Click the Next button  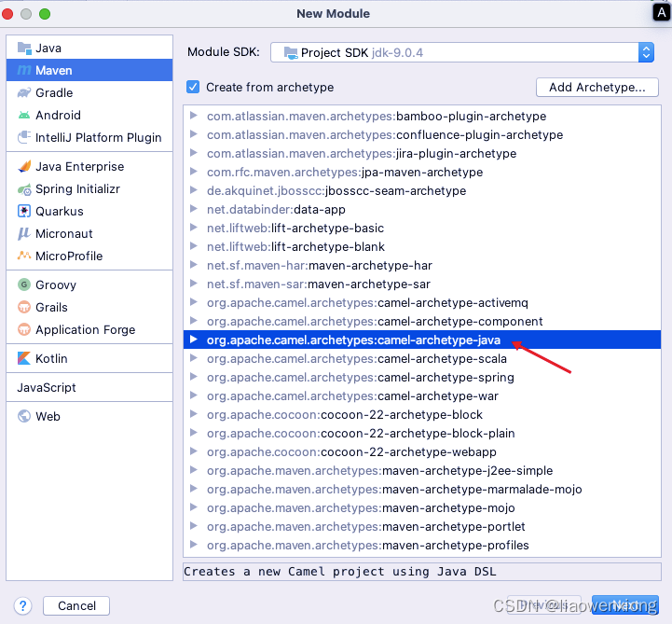click(624, 605)
